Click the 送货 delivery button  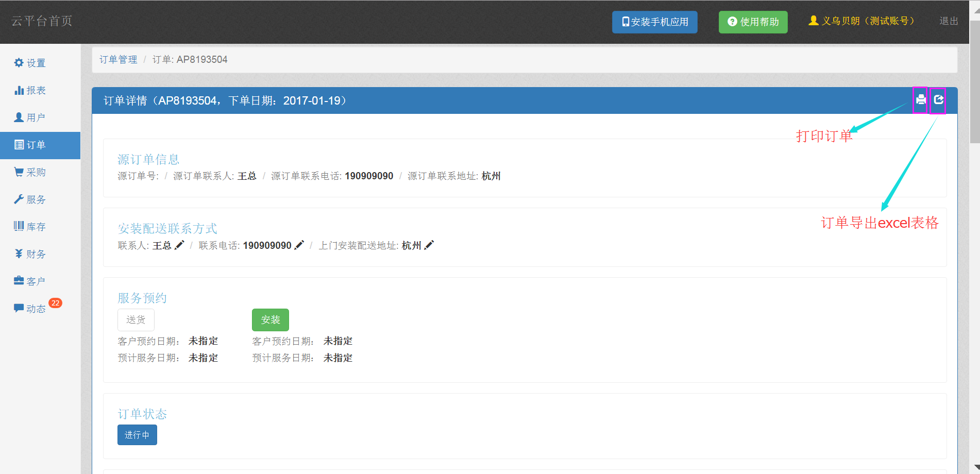(x=136, y=320)
